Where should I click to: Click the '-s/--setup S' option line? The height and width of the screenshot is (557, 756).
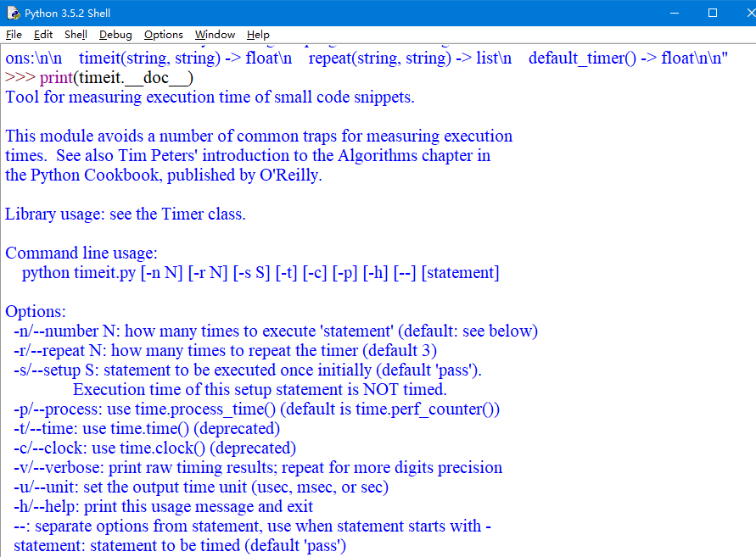pos(248,370)
